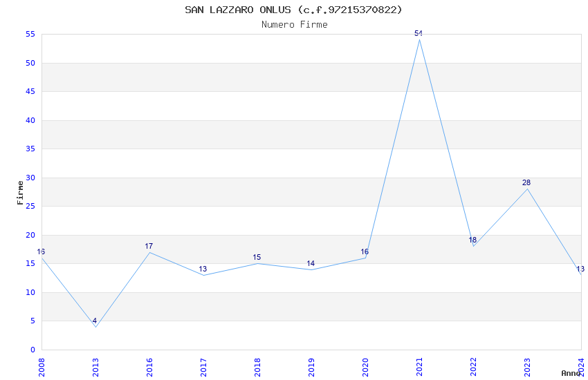Select the data label "28" above 2023
Viewport: 588px width, 380px height.
click(x=526, y=182)
